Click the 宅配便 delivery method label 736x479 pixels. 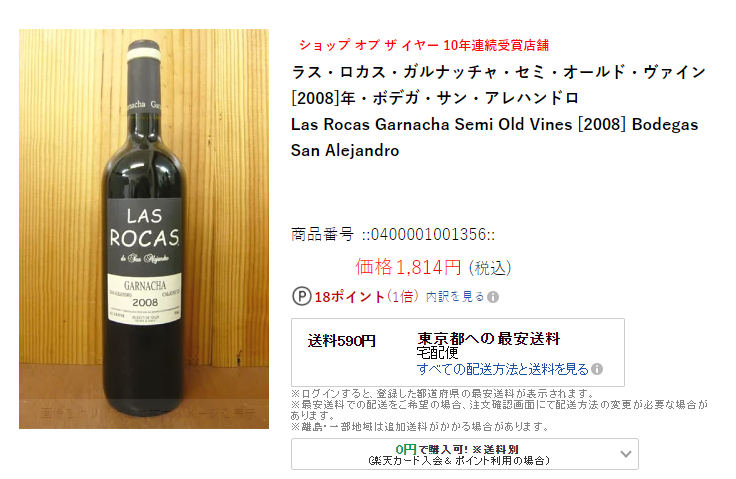click(437, 353)
